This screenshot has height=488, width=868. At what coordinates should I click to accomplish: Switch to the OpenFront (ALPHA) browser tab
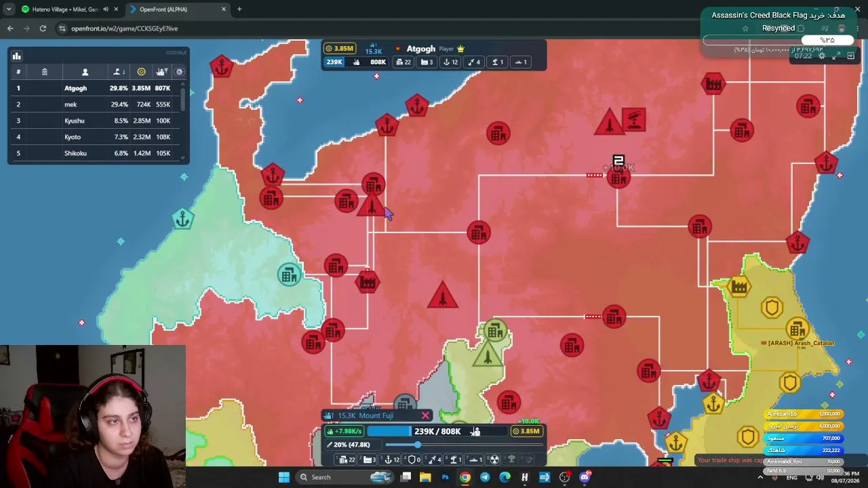pyautogui.click(x=178, y=9)
